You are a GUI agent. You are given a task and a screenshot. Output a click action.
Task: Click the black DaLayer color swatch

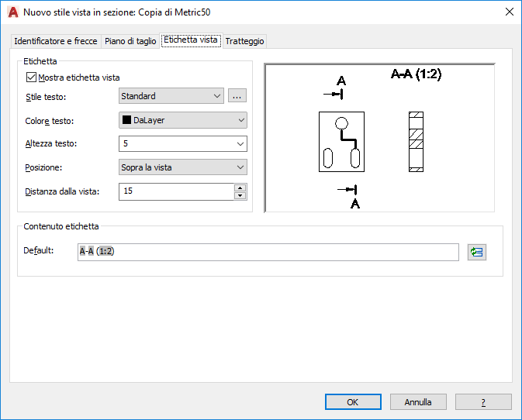click(126, 120)
